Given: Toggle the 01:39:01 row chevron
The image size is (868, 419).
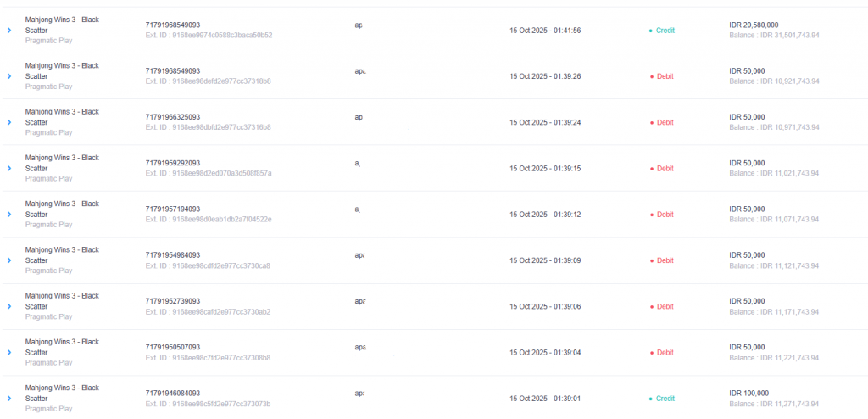Looking at the screenshot, I should click(x=9, y=398).
